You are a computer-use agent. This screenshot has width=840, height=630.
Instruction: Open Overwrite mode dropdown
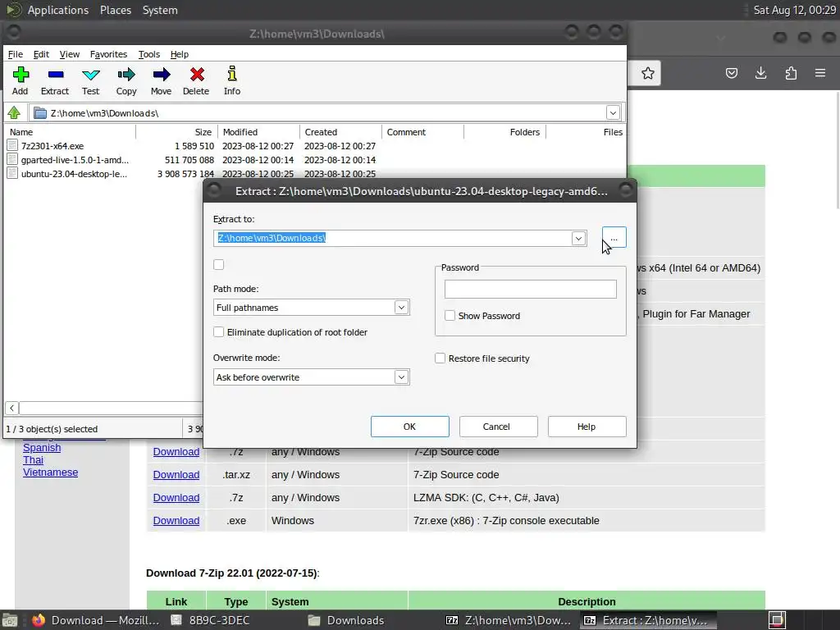401,377
